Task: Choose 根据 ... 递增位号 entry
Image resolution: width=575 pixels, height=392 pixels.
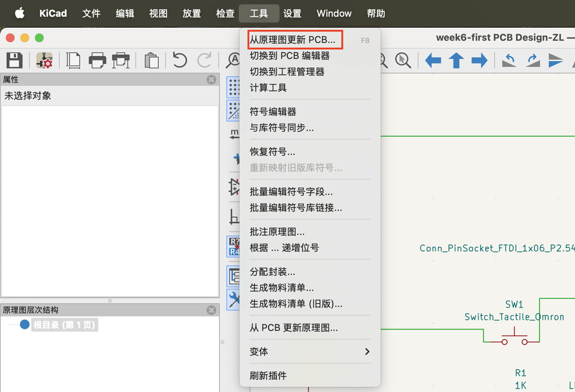Action: [x=310, y=247]
